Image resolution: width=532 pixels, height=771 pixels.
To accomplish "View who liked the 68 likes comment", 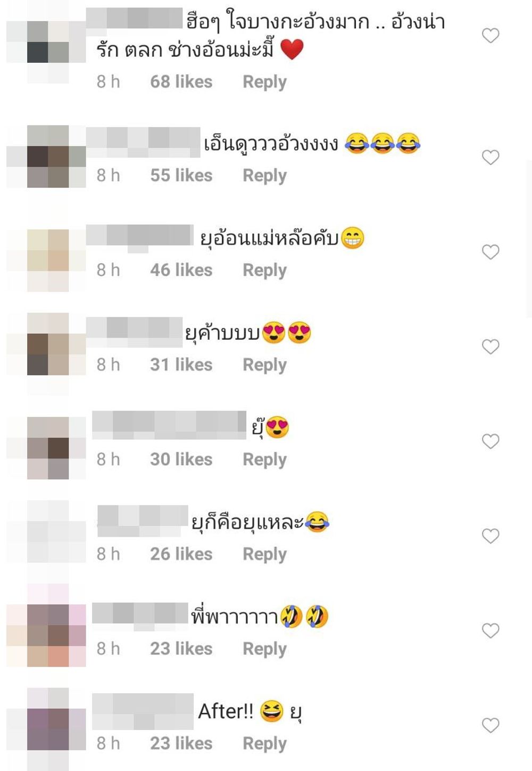I will click(x=181, y=81).
